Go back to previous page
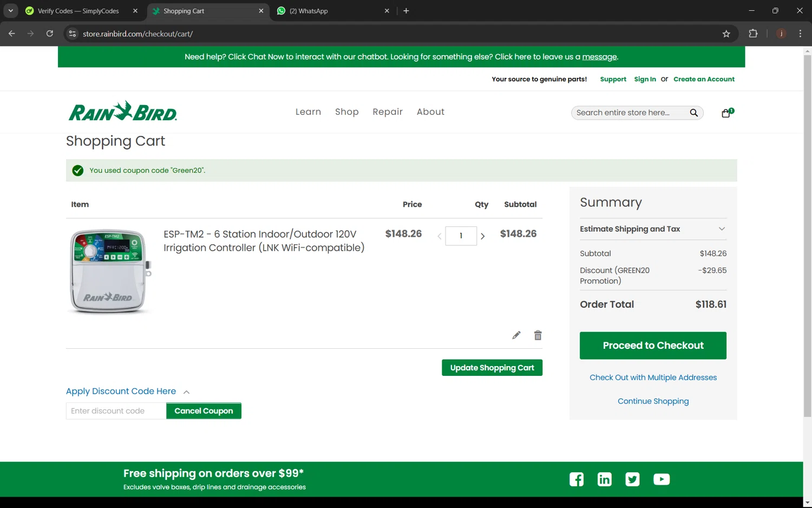This screenshot has width=812, height=508. (x=12, y=34)
